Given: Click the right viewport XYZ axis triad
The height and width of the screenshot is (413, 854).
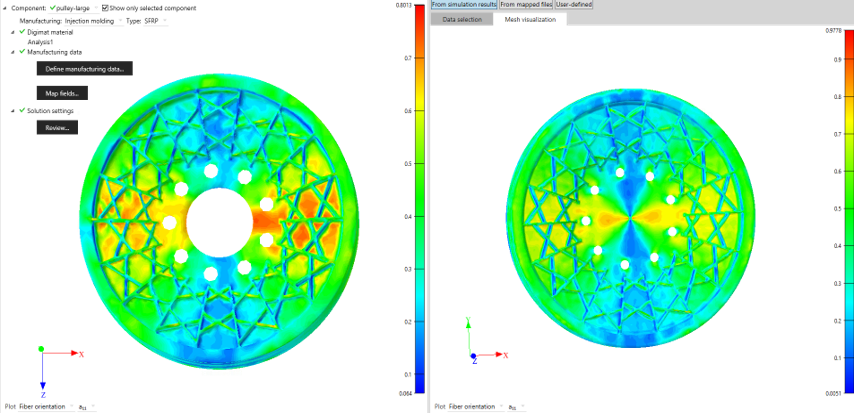Looking at the screenshot, I should pos(485,341).
